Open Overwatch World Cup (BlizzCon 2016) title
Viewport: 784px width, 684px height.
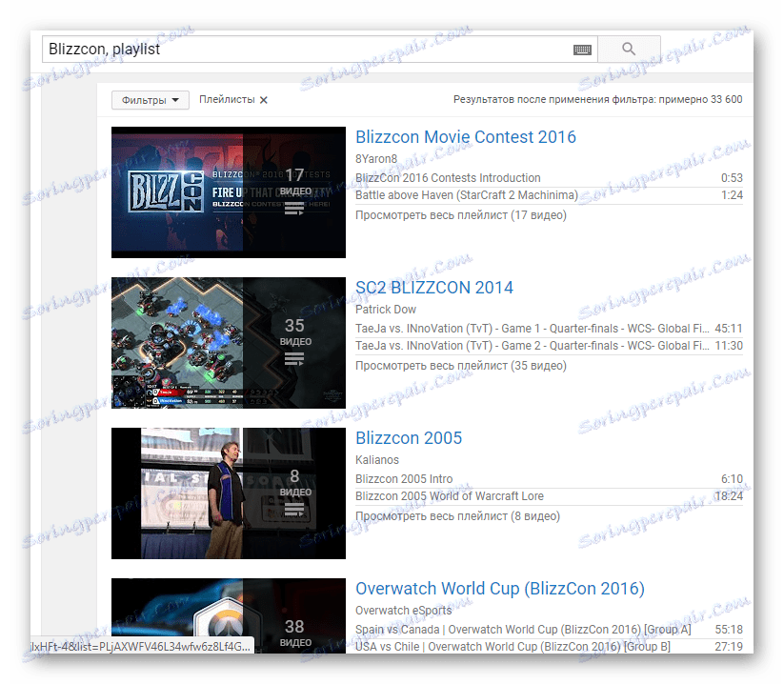(x=500, y=589)
